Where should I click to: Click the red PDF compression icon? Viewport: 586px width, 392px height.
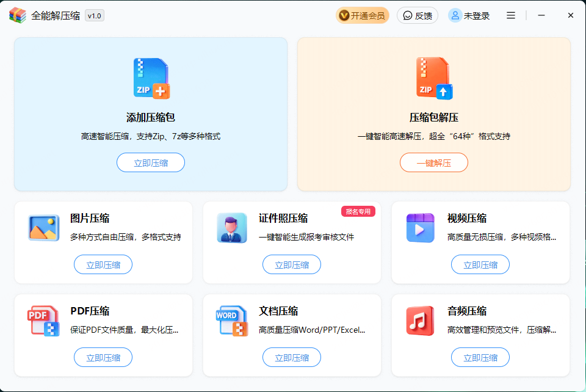pos(43,321)
